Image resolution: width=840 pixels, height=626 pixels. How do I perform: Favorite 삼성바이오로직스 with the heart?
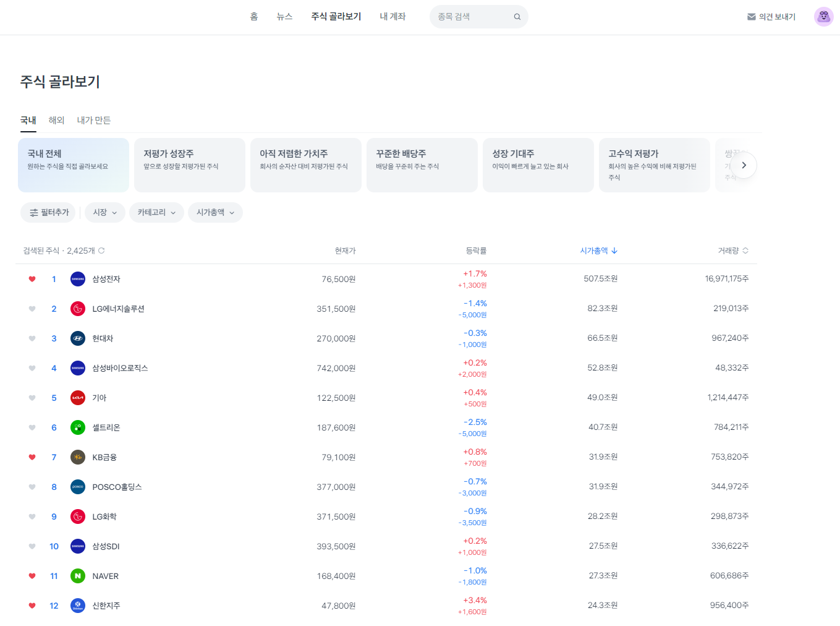point(32,368)
